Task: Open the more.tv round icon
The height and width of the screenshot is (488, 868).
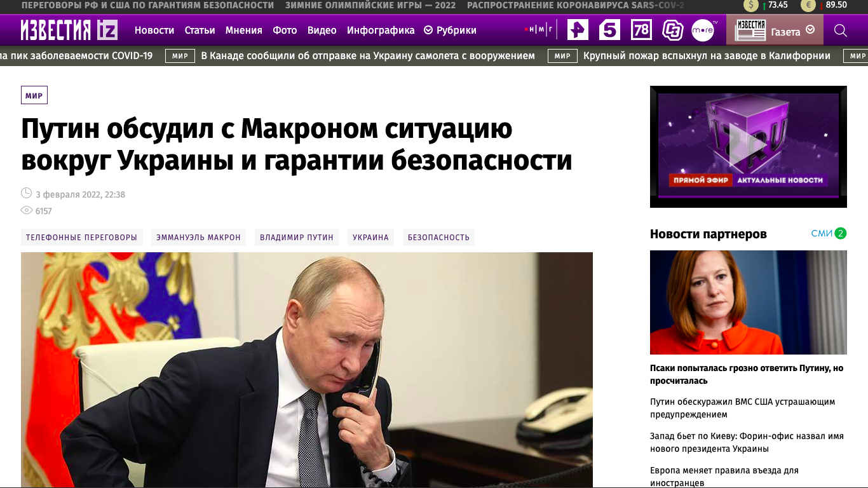Action: pyautogui.click(x=704, y=30)
